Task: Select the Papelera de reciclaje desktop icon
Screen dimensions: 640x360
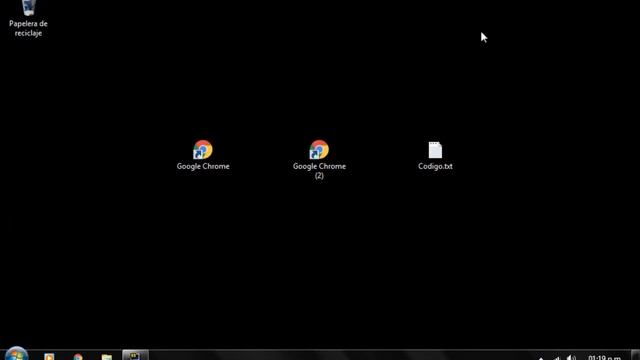Action: pos(28,18)
